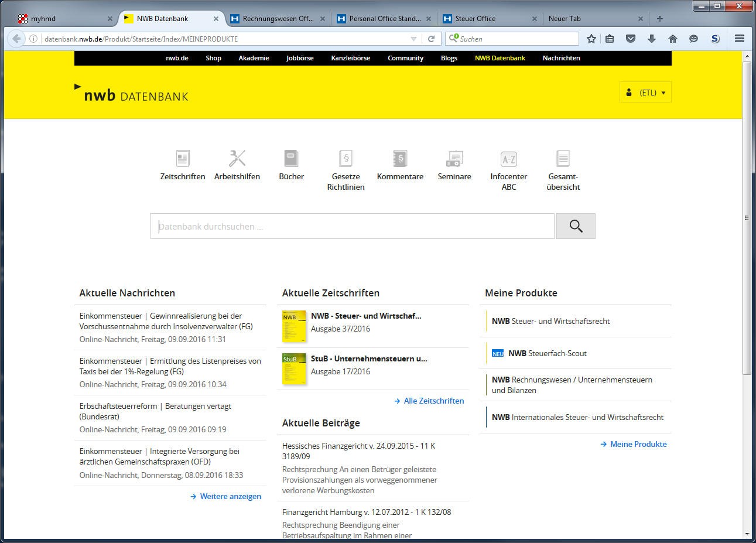This screenshot has height=543, width=756.
Task: Expand the (ETL) account dropdown
Action: 645,92
